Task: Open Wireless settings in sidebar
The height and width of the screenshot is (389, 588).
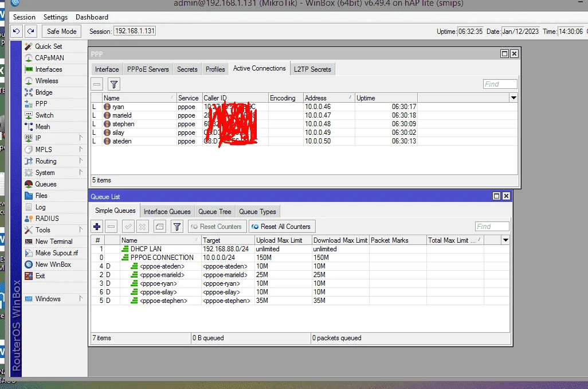Action: [x=46, y=81]
